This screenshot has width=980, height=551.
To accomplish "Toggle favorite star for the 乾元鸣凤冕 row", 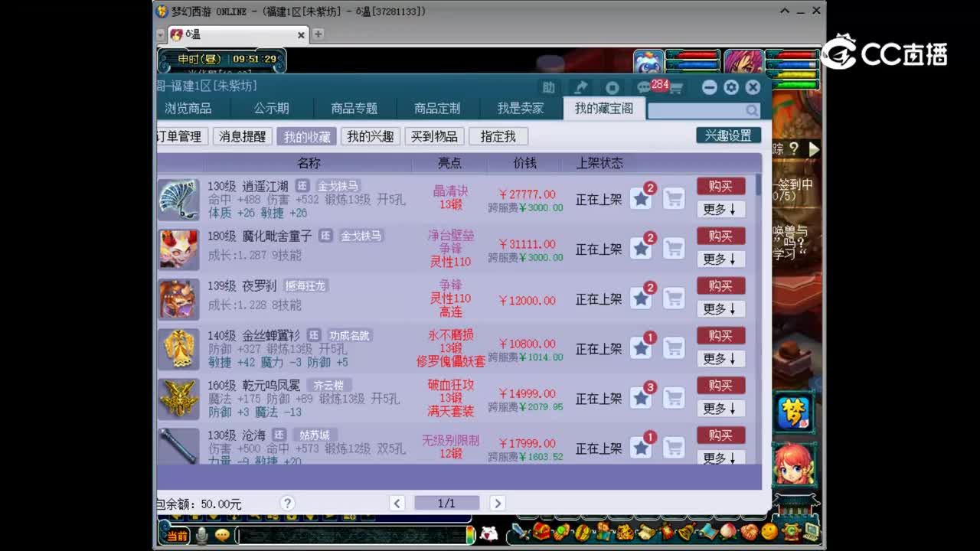I will pos(641,398).
